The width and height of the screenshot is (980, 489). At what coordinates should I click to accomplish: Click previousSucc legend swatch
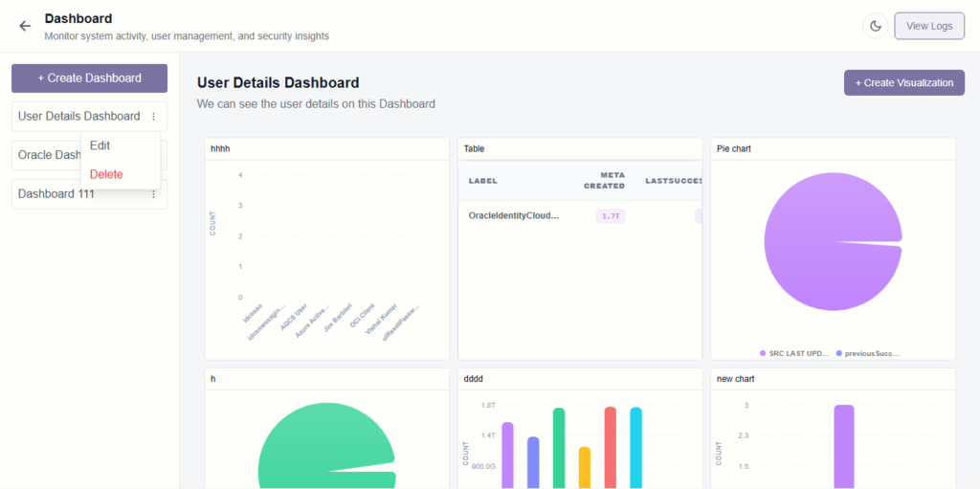click(839, 353)
